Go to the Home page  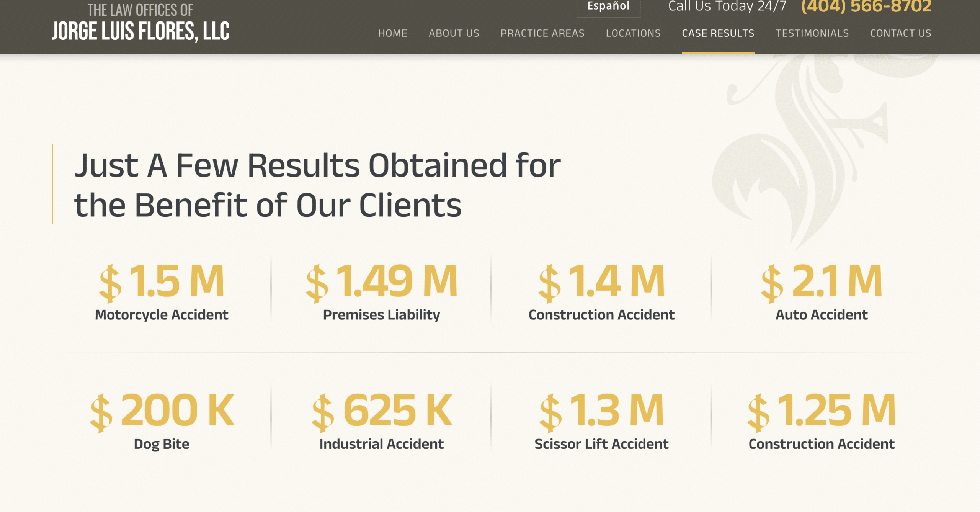[392, 33]
